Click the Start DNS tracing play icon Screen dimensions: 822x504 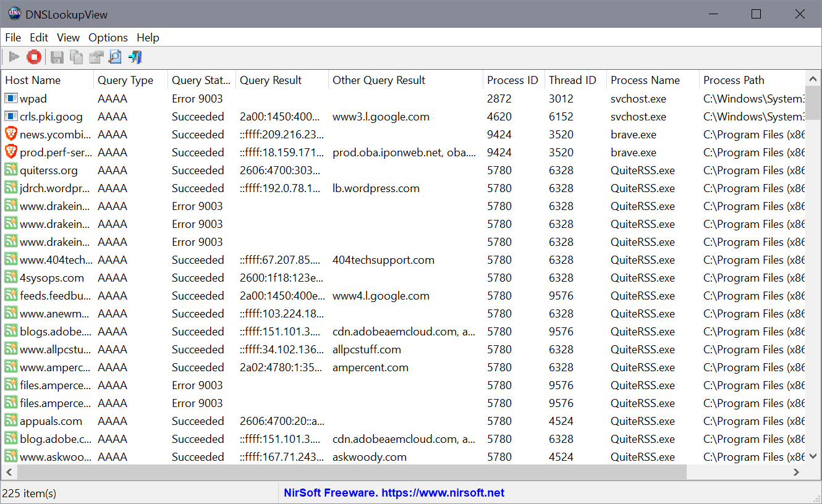click(x=14, y=57)
